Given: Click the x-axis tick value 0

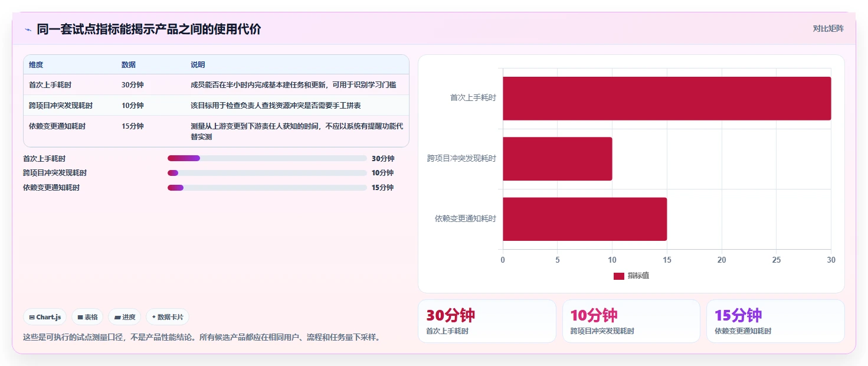Looking at the screenshot, I should [x=503, y=260].
